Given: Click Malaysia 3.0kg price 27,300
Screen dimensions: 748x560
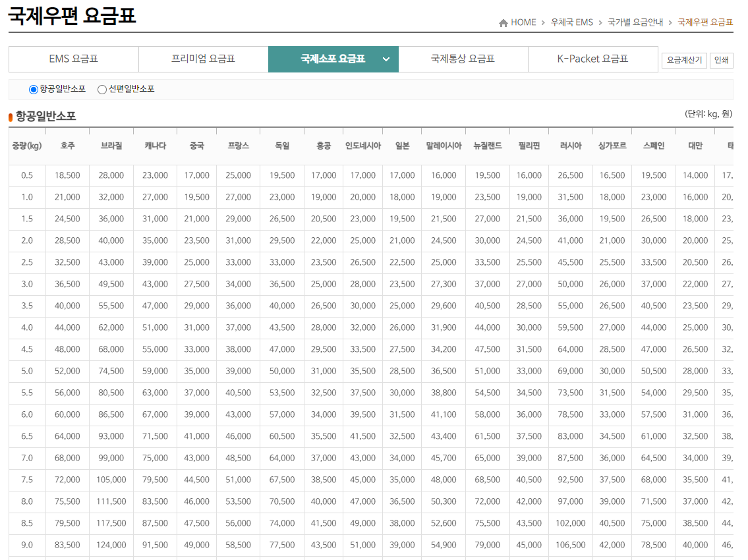Looking at the screenshot, I should click(444, 285).
